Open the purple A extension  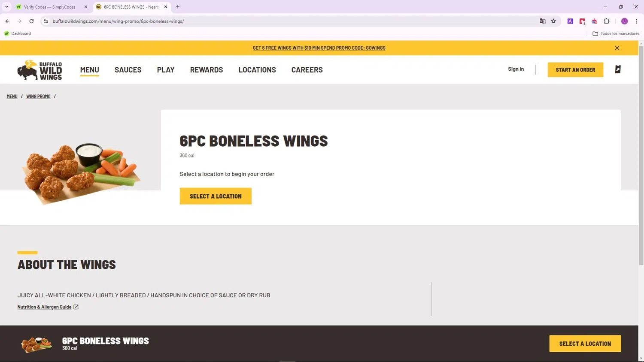570,21
